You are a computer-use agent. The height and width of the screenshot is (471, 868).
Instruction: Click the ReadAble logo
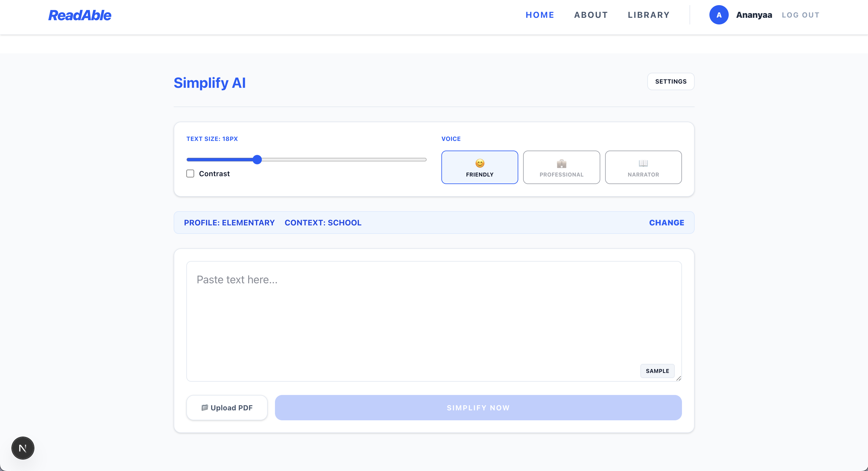coord(80,15)
